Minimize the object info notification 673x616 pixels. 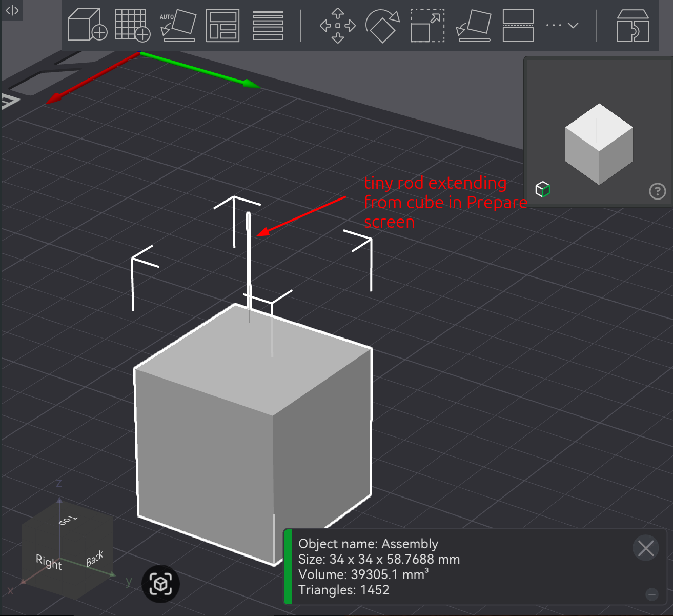click(x=652, y=594)
